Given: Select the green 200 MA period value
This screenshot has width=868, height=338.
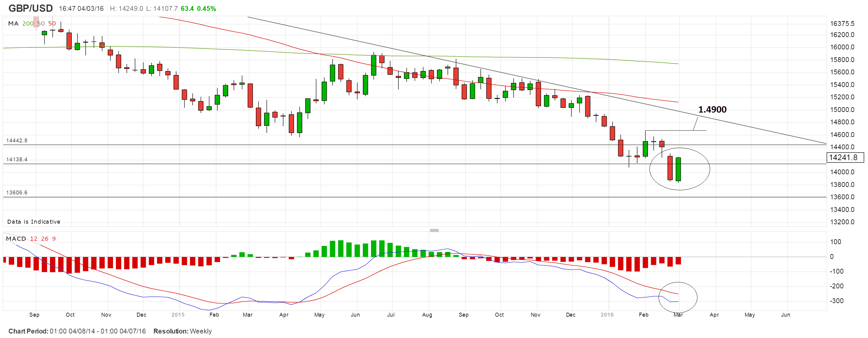Looking at the screenshot, I should click(28, 23).
